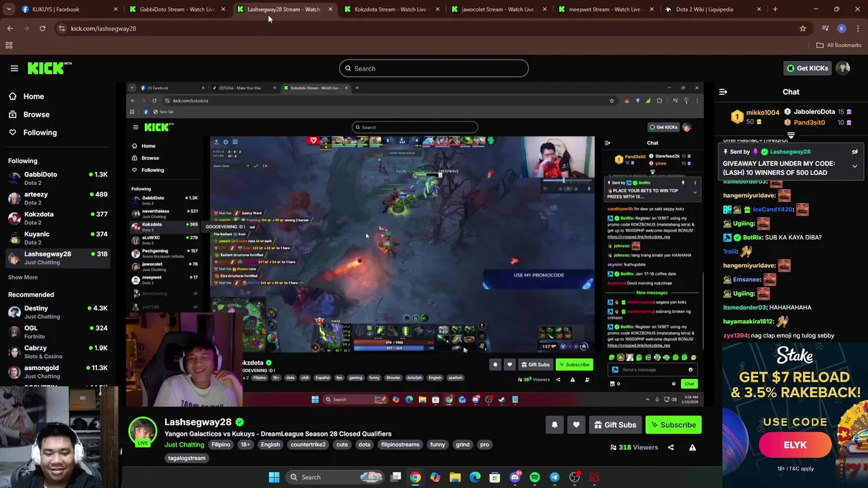
Task: Open Chrome profile K avatar
Action: [x=842, y=28]
